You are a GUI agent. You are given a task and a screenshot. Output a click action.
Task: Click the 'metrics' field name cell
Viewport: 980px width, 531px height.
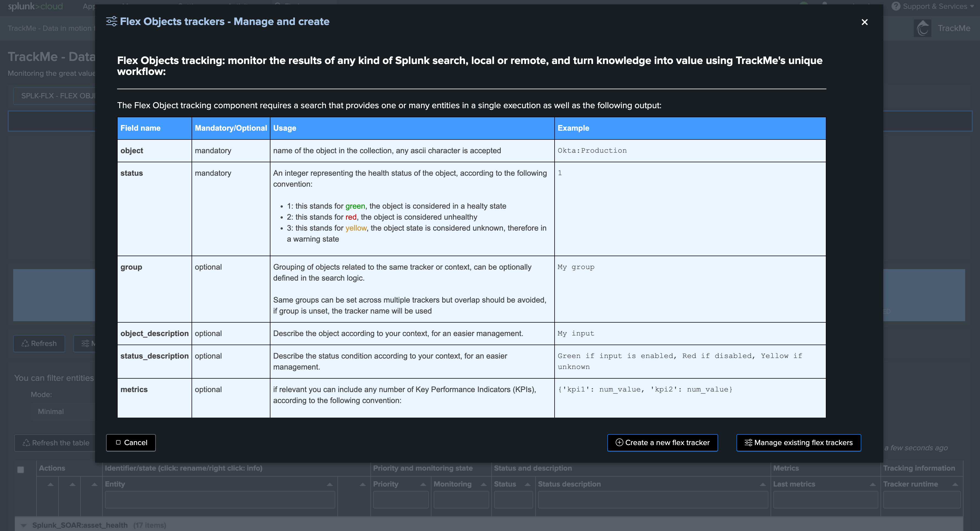click(154, 398)
